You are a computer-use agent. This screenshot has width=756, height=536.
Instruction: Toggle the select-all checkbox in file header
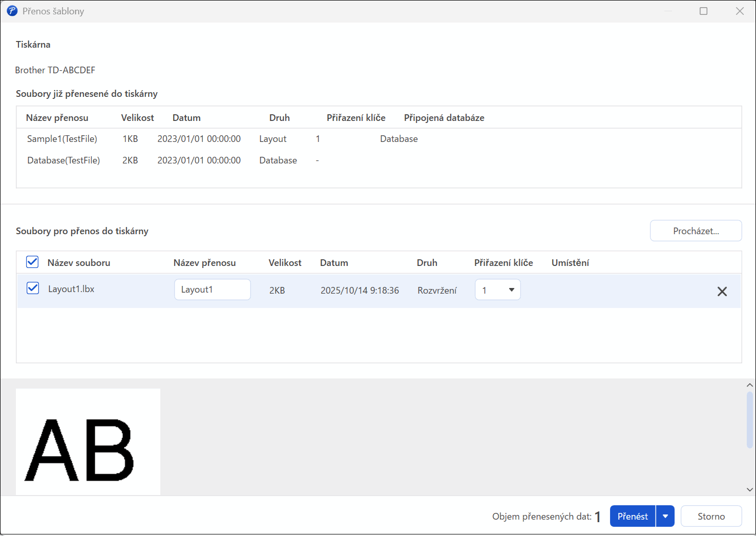pyautogui.click(x=32, y=262)
